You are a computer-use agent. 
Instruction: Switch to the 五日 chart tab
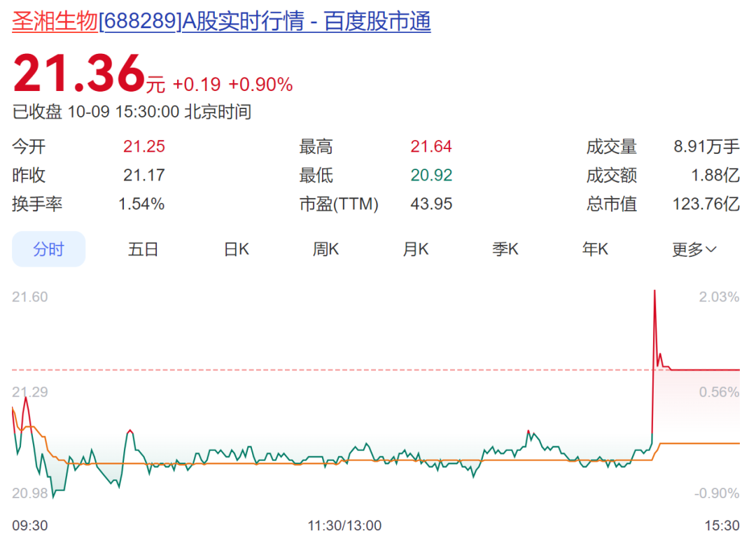point(143,249)
